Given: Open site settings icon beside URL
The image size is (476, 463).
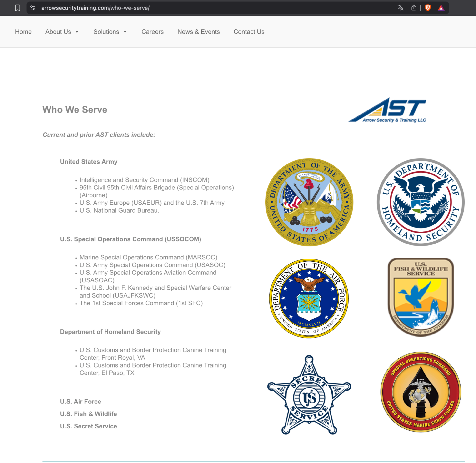Looking at the screenshot, I should (x=33, y=8).
